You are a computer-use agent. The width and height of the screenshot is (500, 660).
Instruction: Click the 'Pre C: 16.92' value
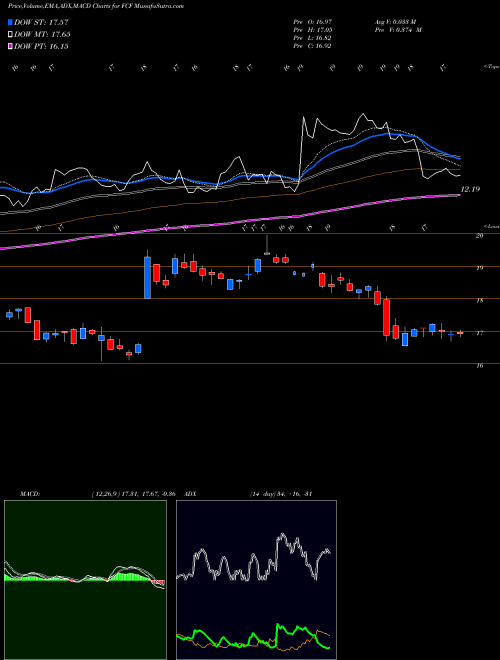click(x=314, y=46)
